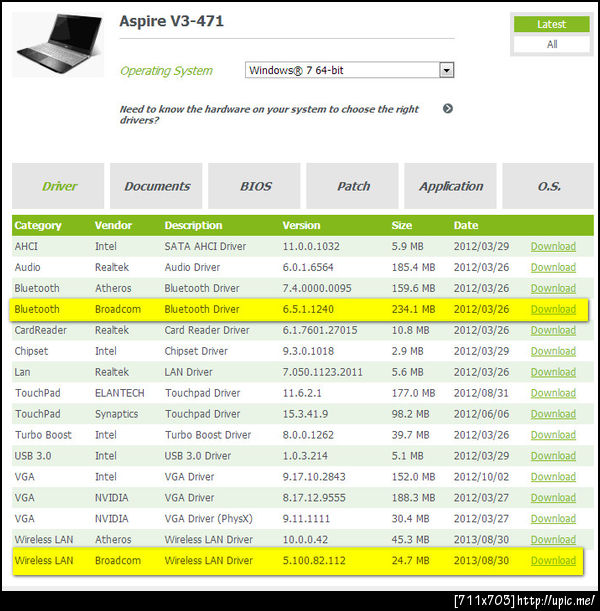Viewport: 600px width, 611px height.
Task: Open the Application tab
Action: (450, 186)
